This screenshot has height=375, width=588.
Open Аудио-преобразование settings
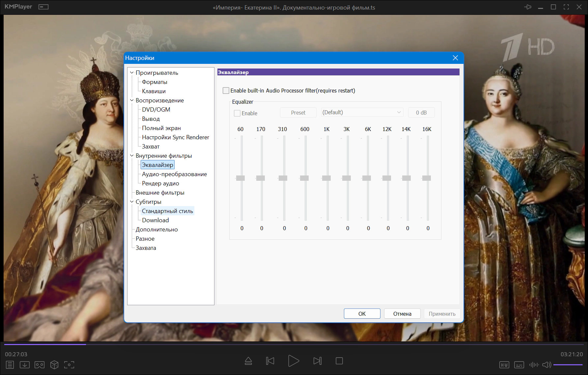coord(175,174)
